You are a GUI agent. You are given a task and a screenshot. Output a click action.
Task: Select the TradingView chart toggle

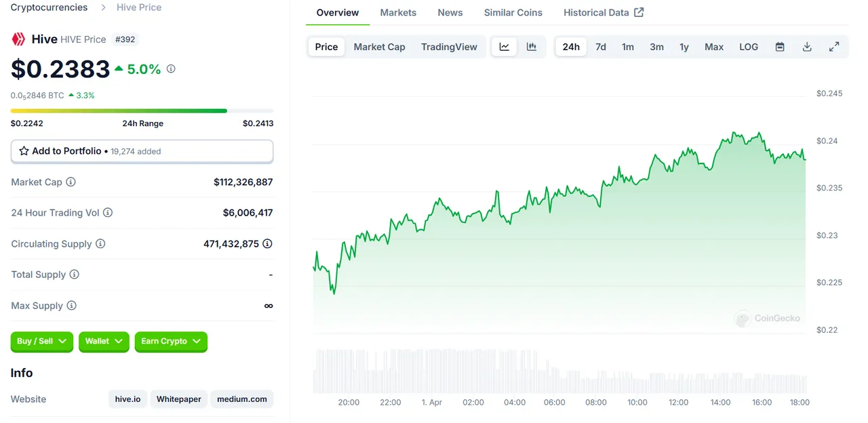[x=449, y=47]
